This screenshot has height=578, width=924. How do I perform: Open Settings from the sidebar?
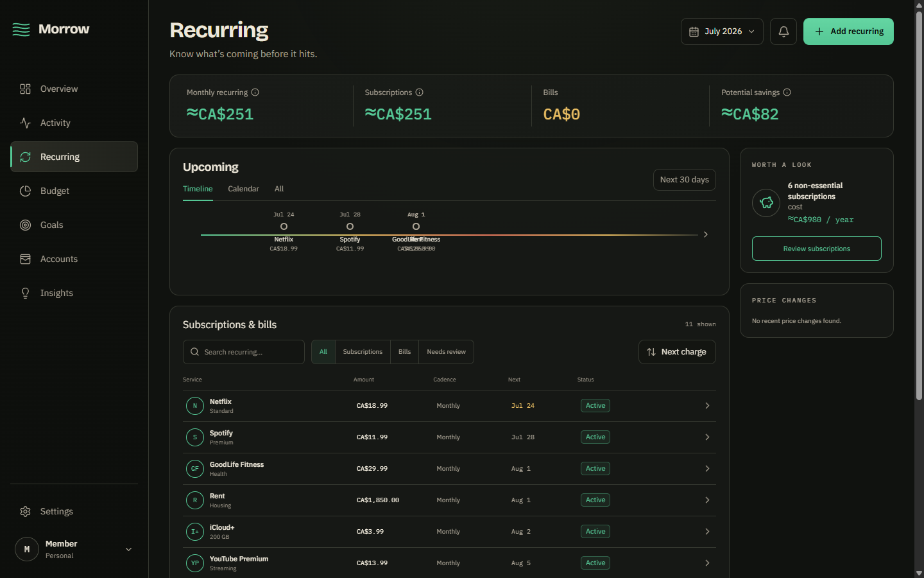[x=74, y=511]
